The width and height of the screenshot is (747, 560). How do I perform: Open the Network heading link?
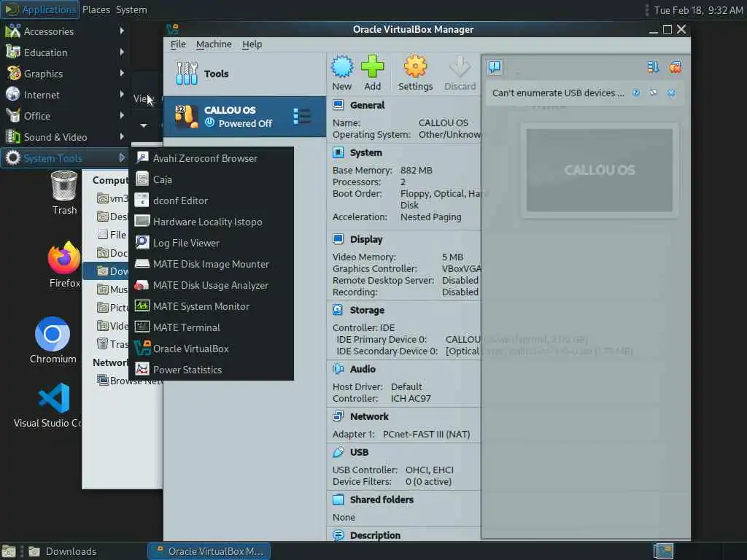369,416
